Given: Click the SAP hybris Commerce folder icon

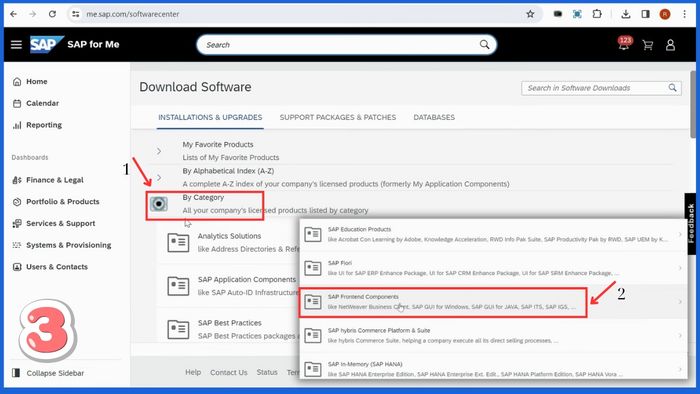Looking at the screenshot, I should pyautogui.click(x=312, y=336).
